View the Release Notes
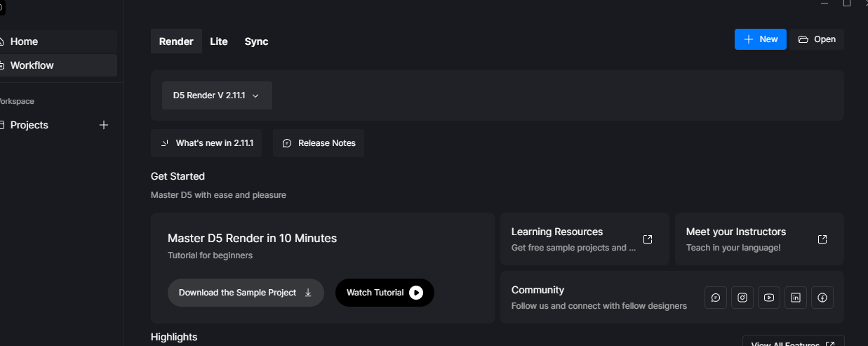The width and height of the screenshot is (868, 346). pos(319,143)
